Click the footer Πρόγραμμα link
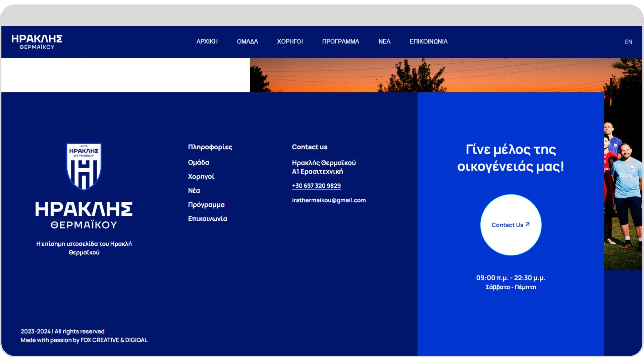This screenshot has height=362, width=644. coord(206,205)
